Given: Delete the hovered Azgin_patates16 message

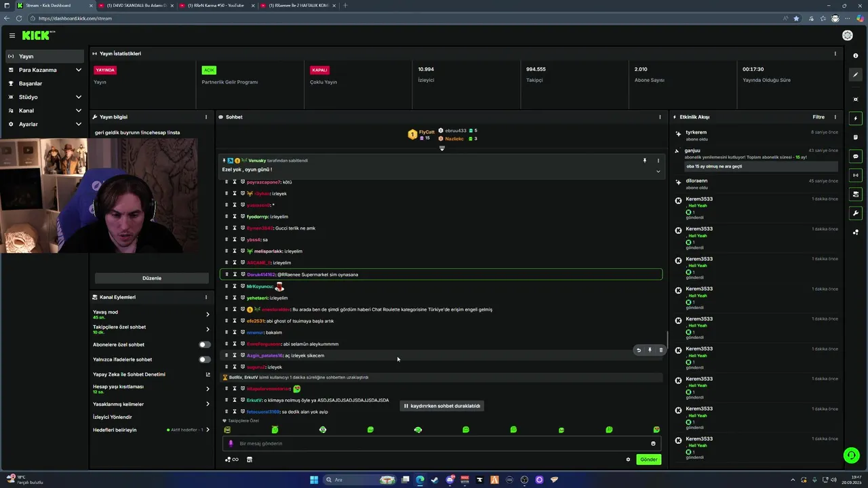Looking at the screenshot, I should pos(661,350).
